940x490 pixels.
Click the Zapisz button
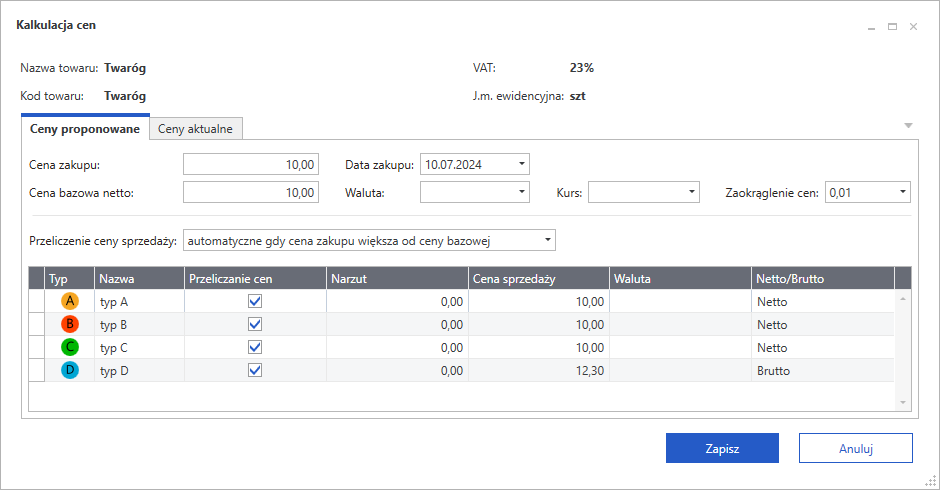[722, 449]
